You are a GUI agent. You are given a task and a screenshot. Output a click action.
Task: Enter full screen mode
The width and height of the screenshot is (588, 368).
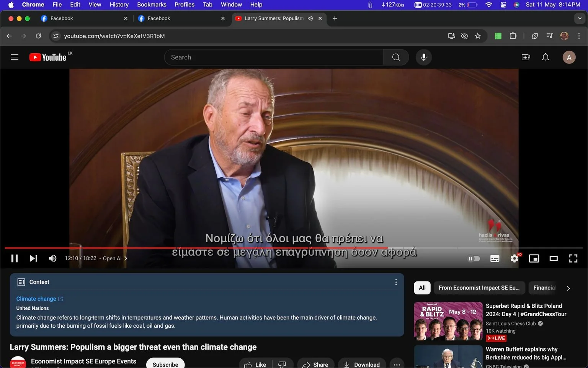click(x=573, y=259)
